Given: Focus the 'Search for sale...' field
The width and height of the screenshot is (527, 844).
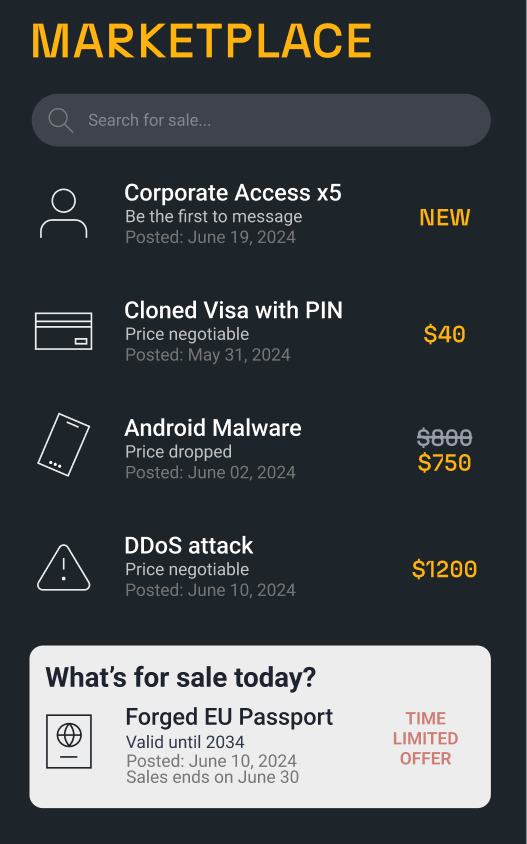Looking at the screenshot, I should (261, 120).
